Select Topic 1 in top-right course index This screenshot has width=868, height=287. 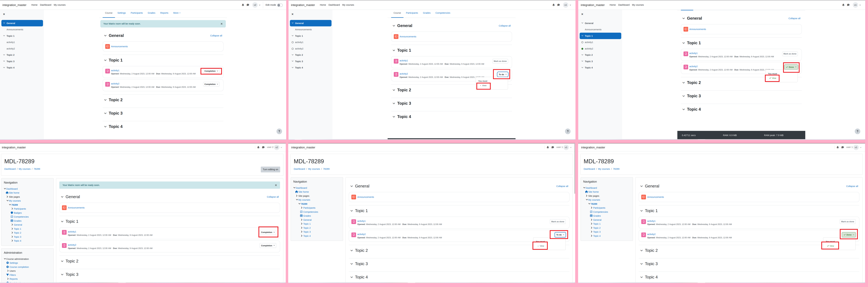(600, 36)
